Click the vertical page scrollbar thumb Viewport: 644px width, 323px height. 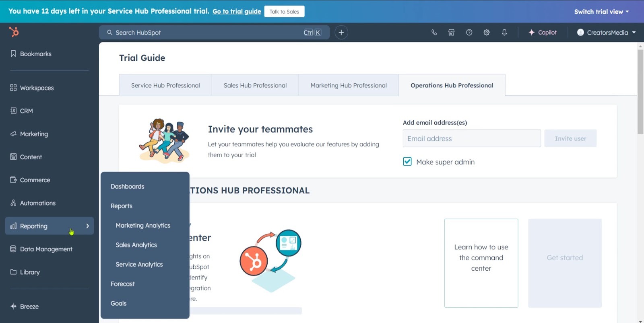640,92
